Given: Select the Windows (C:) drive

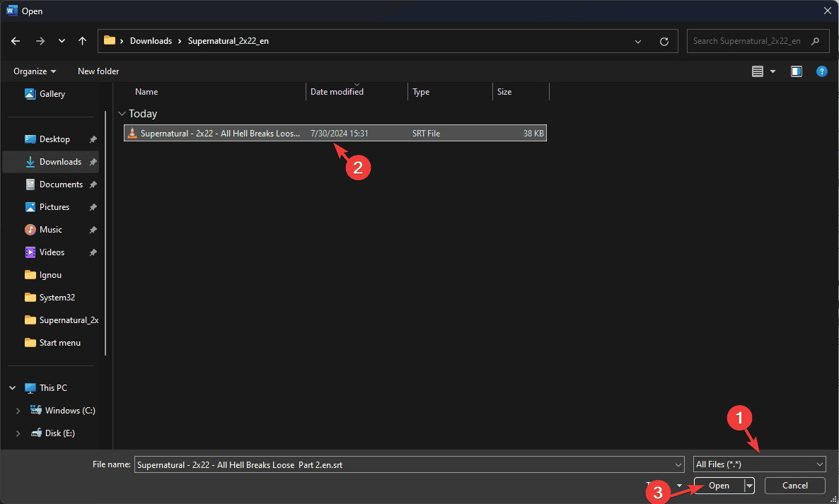Looking at the screenshot, I should (x=70, y=411).
